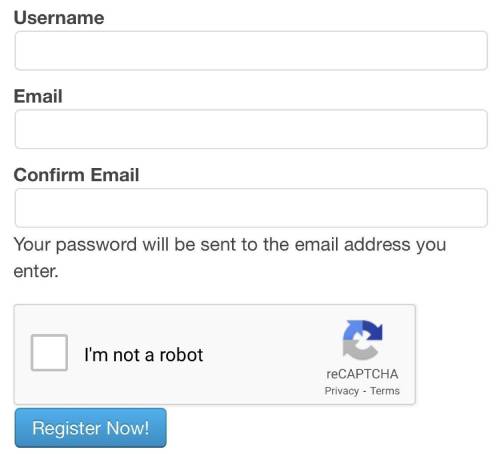The width and height of the screenshot is (500, 454).
Task: Click the reCAPTCHA brand name text
Action: [362, 374]
